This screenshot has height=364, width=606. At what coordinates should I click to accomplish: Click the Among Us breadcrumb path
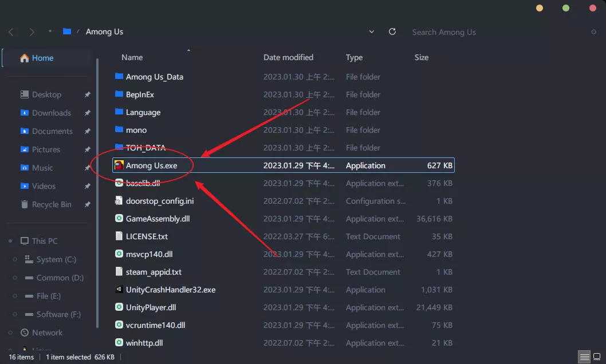click(104, 32)
